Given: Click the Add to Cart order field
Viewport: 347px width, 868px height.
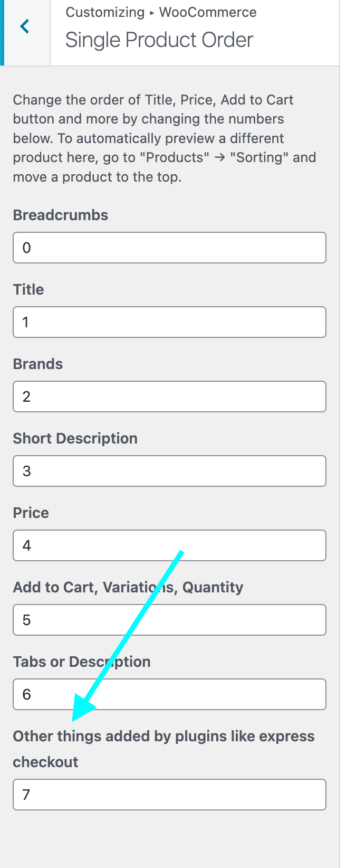Looking at the screenshot, I should tap(169, 620).
